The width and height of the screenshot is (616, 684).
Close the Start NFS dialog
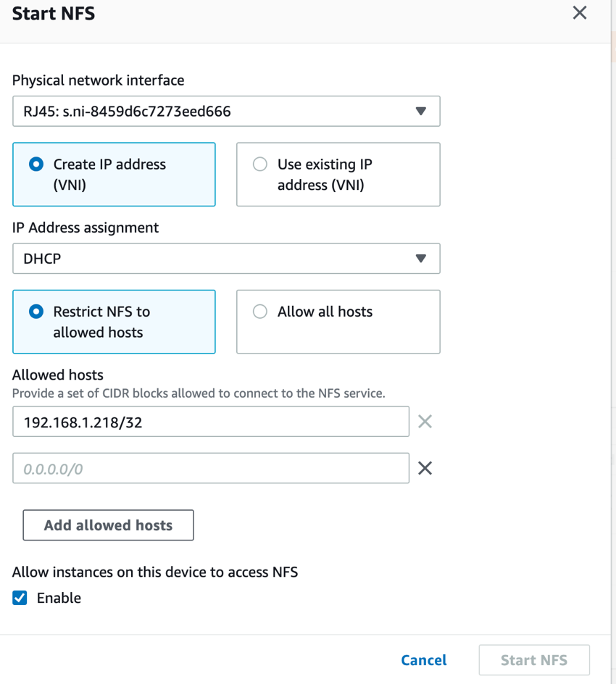pyautogui.click(x=579, y=12)
